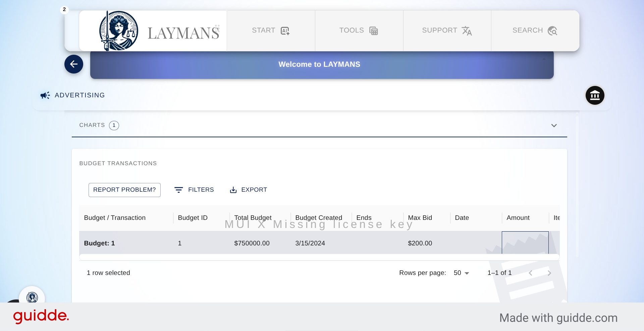Image resolution: width=644 pixels, height=331 pixels.
Task: Click the advertising megaphone icon
Action: 45,95
